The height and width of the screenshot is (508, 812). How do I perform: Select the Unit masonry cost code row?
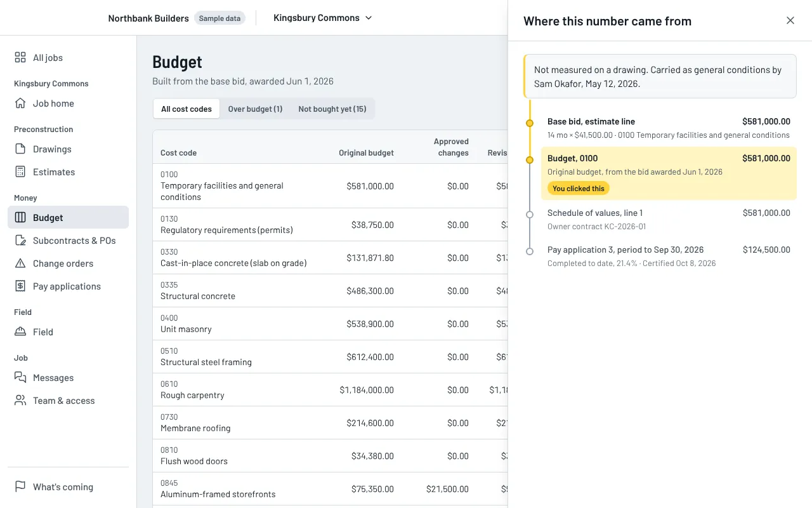pos(330,324)
